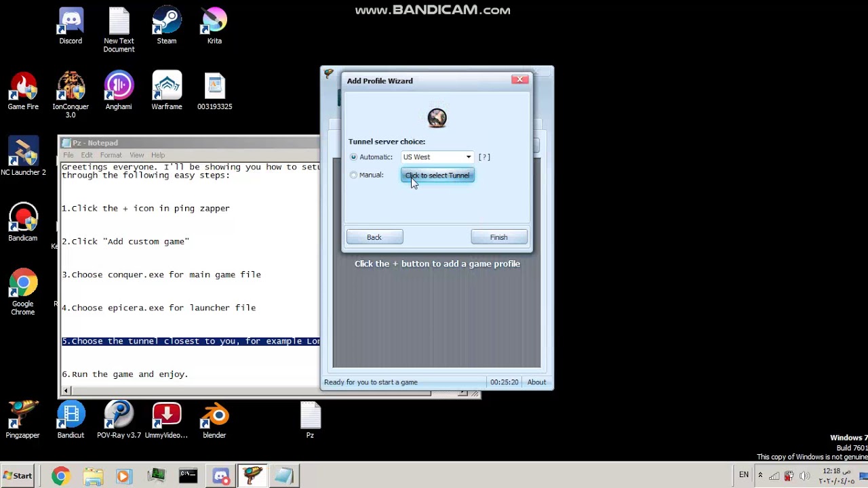
Task: Launch Anghami from desktop
Action: click(x=119, y=91)
